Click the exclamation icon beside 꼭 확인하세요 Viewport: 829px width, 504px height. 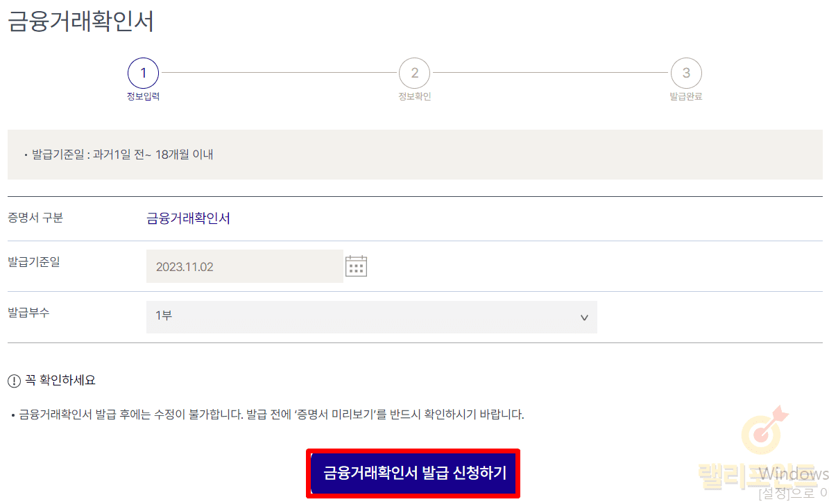(14, 381)
